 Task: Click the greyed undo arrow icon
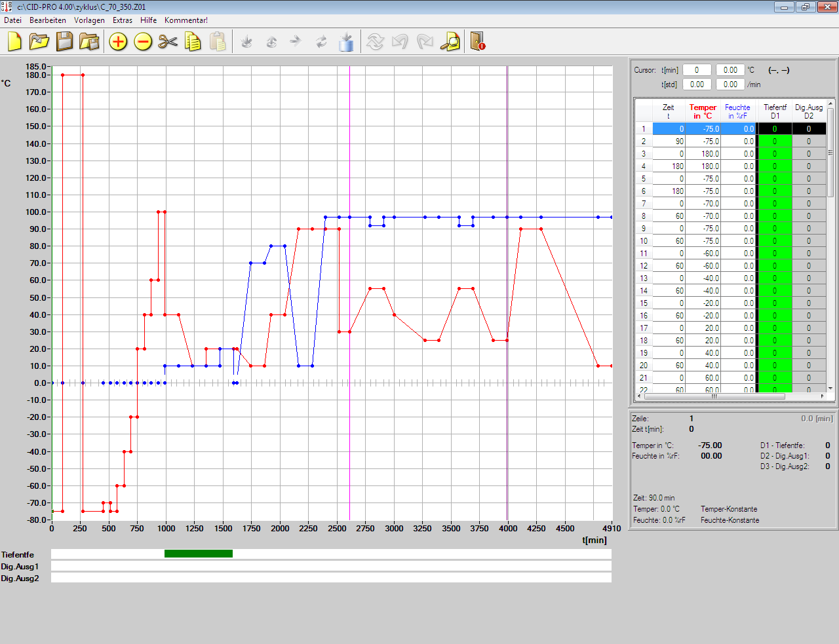point(400,42)
